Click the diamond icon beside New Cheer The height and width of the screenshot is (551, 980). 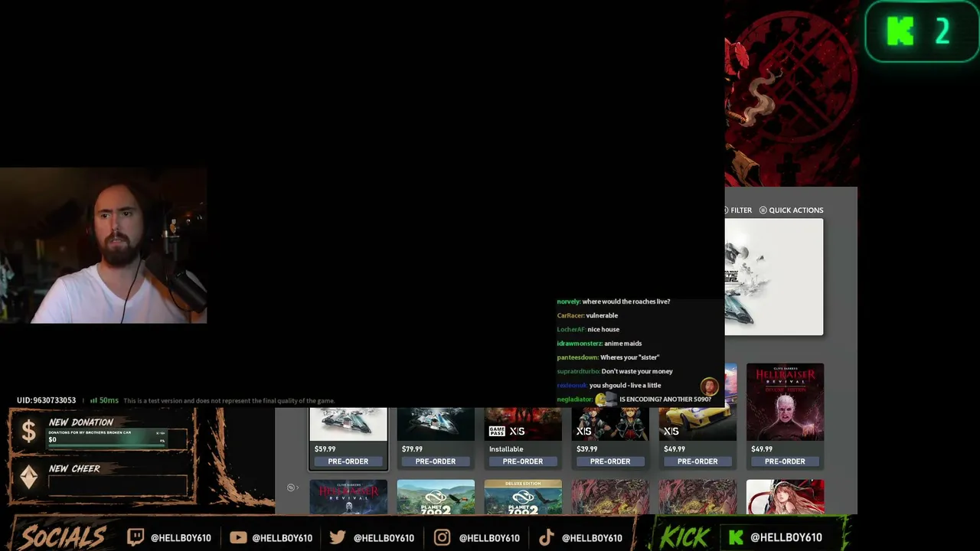point(28,478)
